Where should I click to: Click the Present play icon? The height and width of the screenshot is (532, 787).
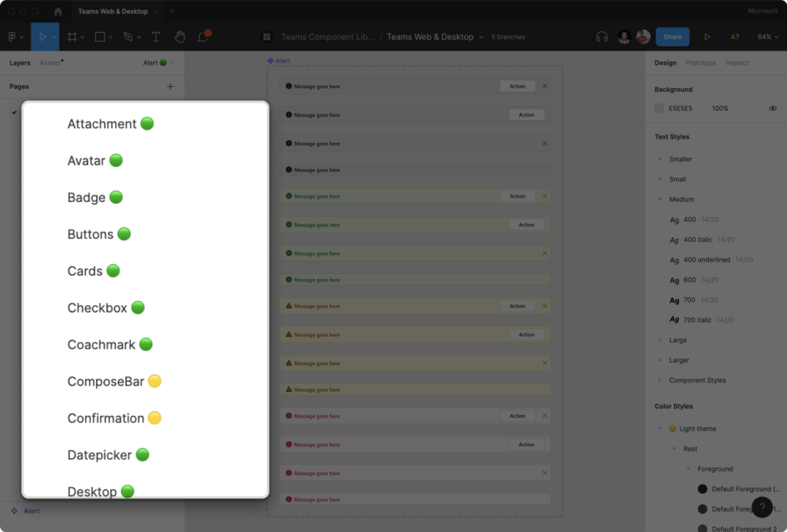(707, 36)
